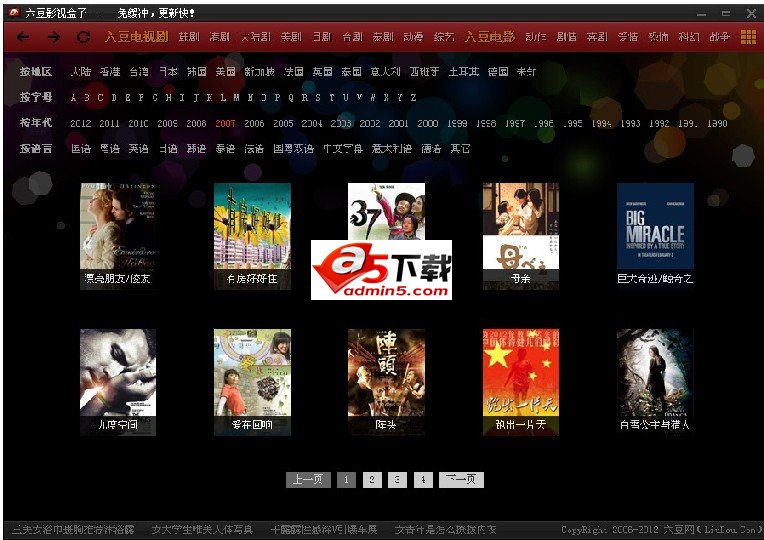Click the 上一页 previous page button
Screen dimensions: 764x540
(x=308, y=480)
